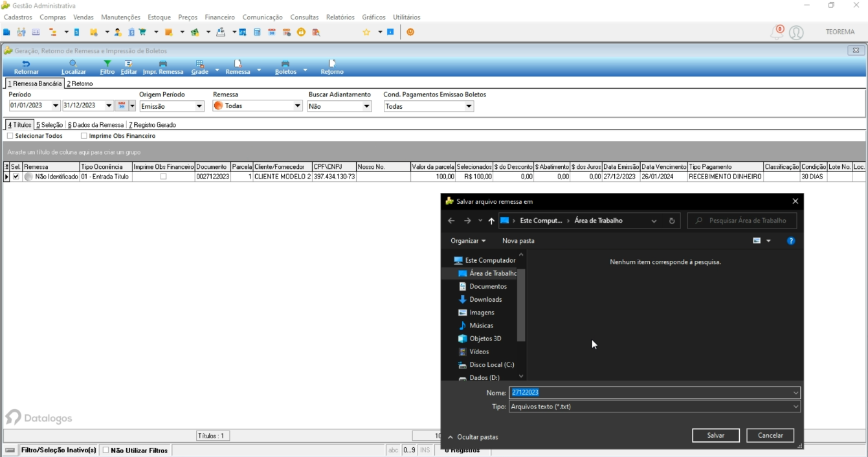Enable the Selecionar Todos checkbox
868x457 pixels.
(x=10, y=136)
